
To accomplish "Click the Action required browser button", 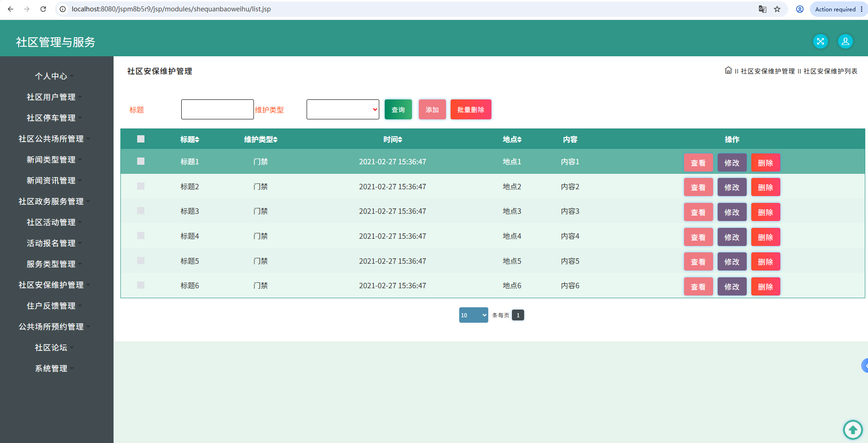I will (838, 9).
